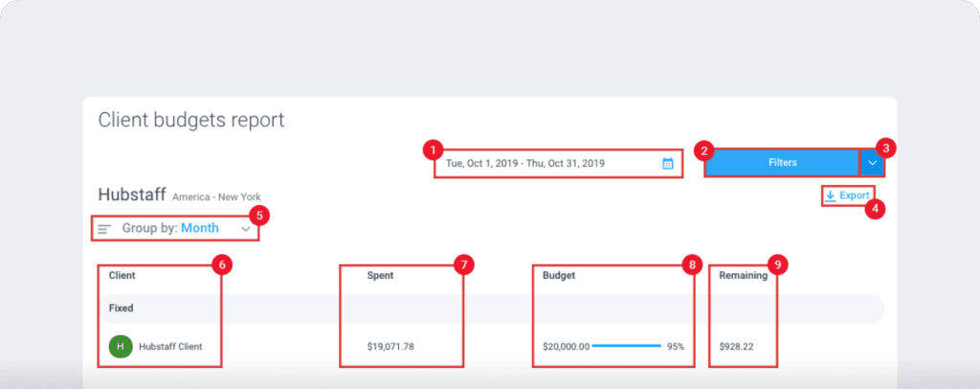Screen dimensions: 980x389
Task: Click the Spent column header
Action: pyautogui.click(x=380, y=275)
